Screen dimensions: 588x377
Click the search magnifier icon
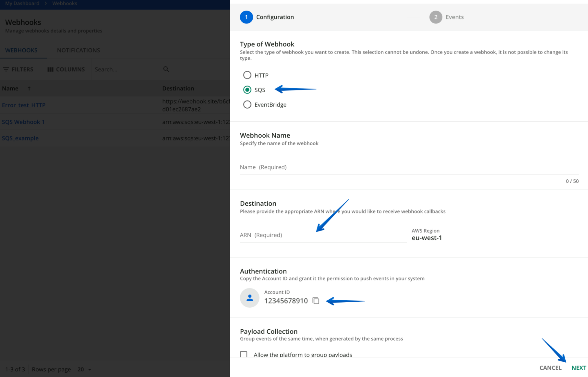point(166,69)
